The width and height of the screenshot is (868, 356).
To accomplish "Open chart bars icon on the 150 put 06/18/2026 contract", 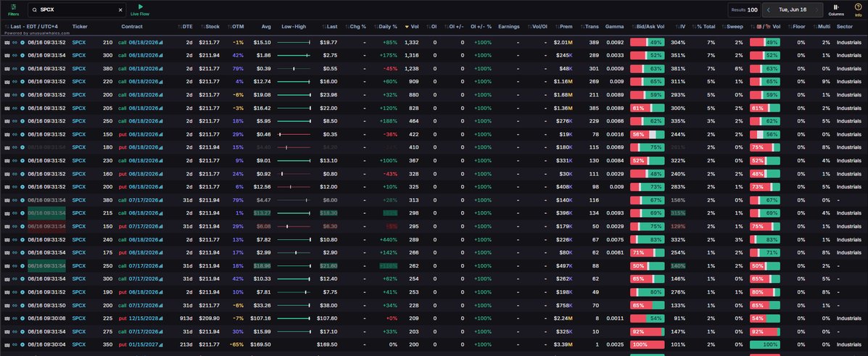I will [161, 135].
